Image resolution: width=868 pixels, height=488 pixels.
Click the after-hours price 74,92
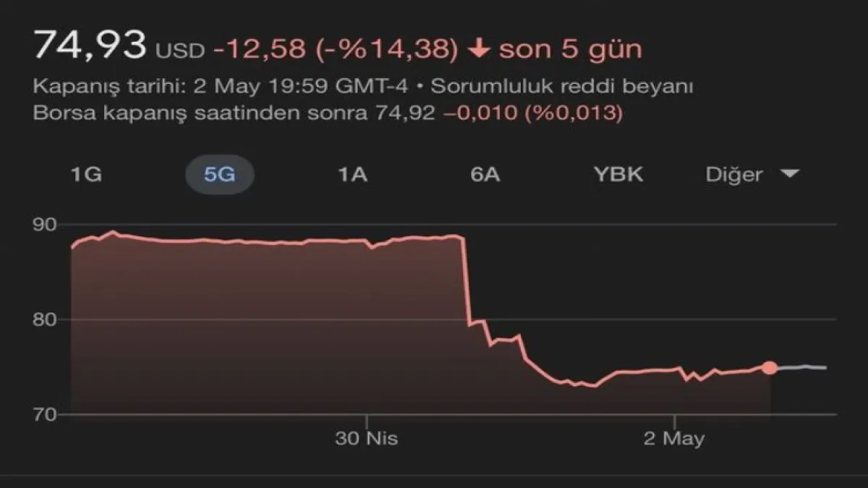[411, 114]
